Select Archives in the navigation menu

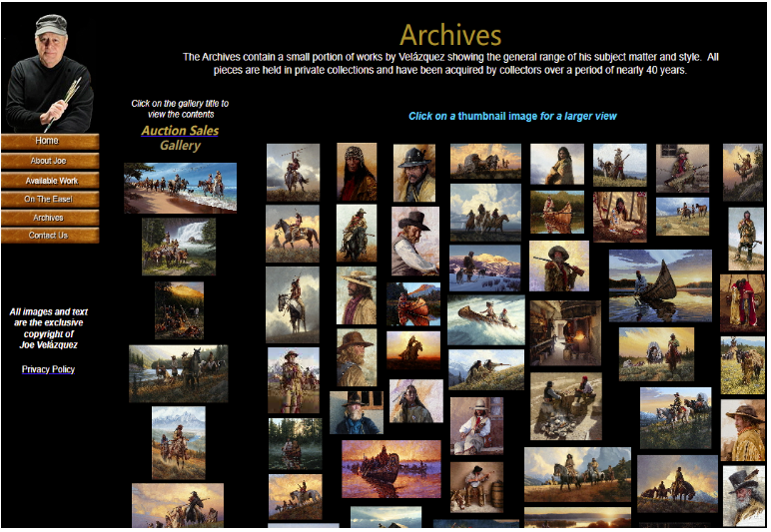49,218
